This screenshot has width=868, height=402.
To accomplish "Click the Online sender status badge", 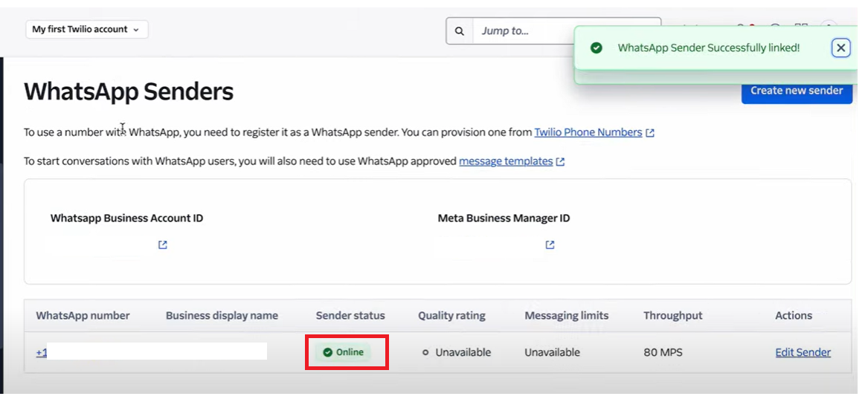I will [343, 352].
